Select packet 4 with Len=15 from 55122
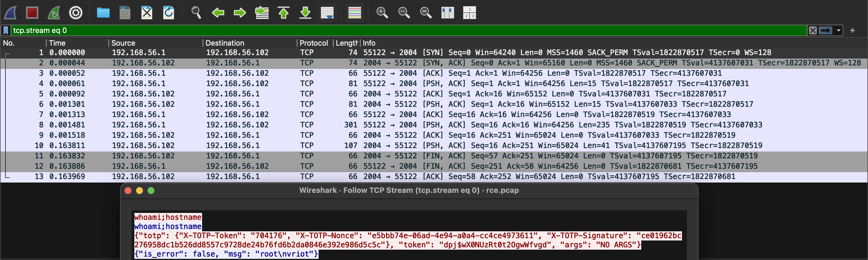 click(434, 84)
